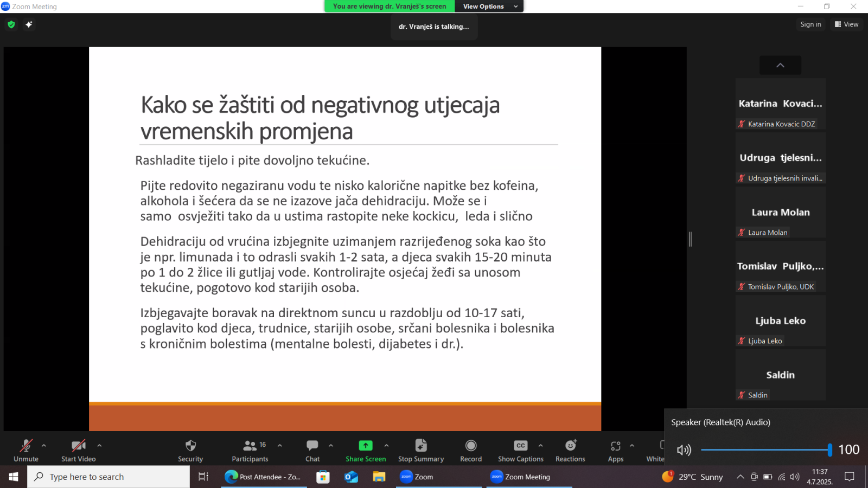Screen dimensions: 868x488
Task: Open File Explorer from the taskbar
Action: (x=379, y=477)
